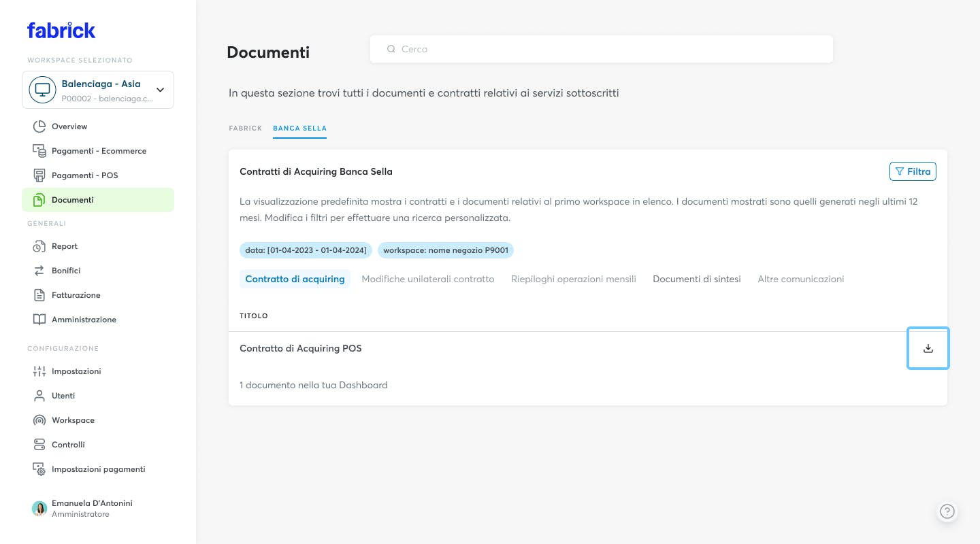Open the Report section
980x544 pixels.
pyautogui.click(x=98, y=246)
